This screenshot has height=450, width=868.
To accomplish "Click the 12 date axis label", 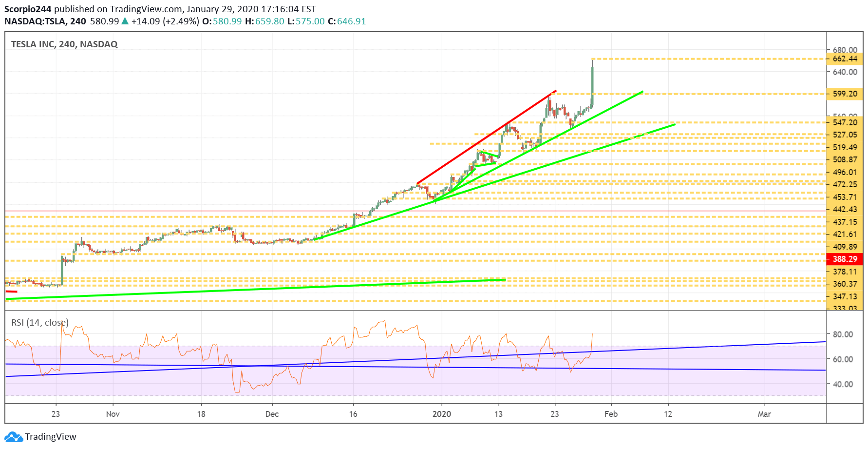I will (668, 414).
